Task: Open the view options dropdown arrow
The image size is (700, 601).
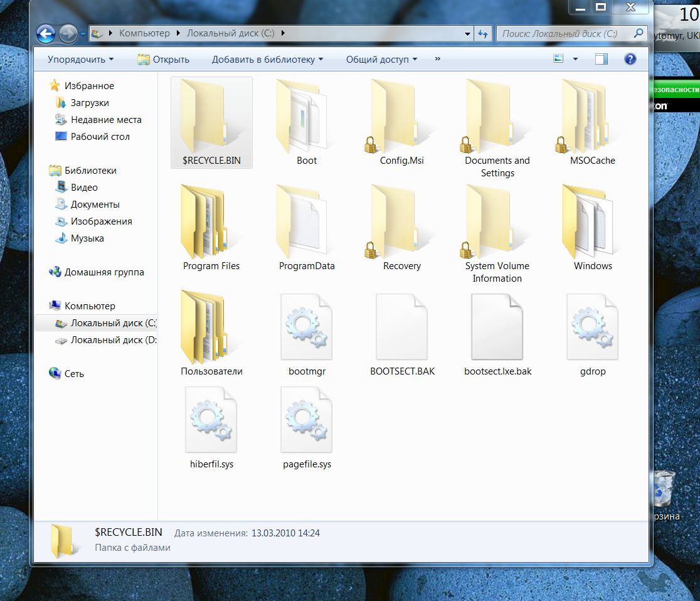Action: point(575,60)
